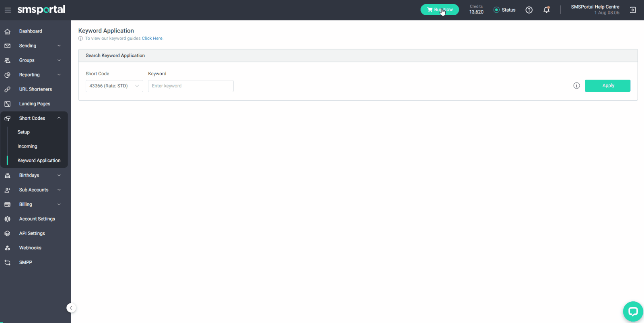Click the Buy Now button
The width and height of the screenshot is (644, 323).
(x=440, y=10)
